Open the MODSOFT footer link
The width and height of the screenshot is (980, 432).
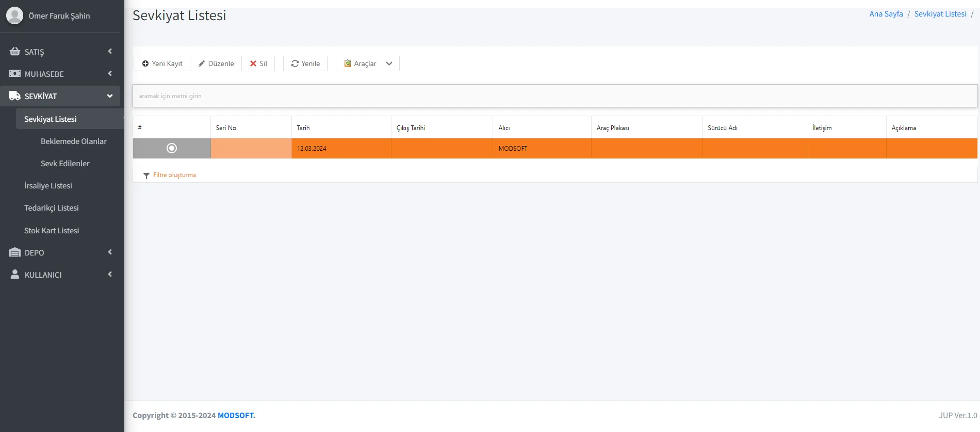coord(236,415)
